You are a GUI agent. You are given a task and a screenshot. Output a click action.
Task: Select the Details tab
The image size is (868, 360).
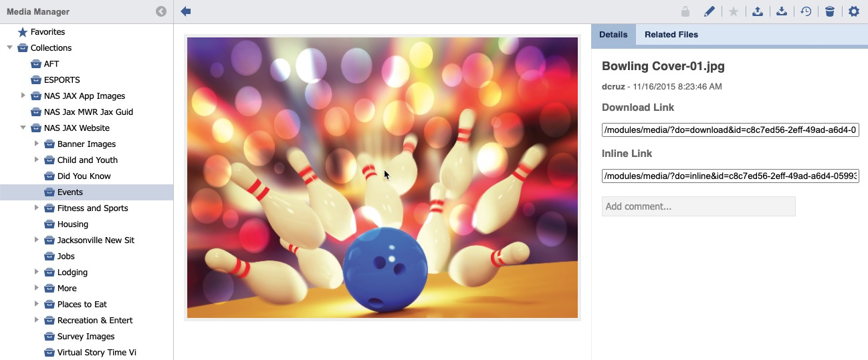coord(613,35)
